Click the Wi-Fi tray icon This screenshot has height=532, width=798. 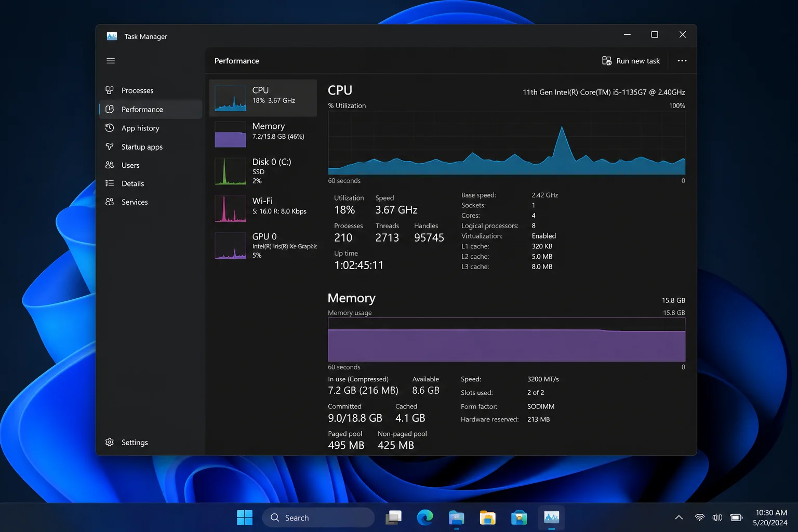(700, 517)
